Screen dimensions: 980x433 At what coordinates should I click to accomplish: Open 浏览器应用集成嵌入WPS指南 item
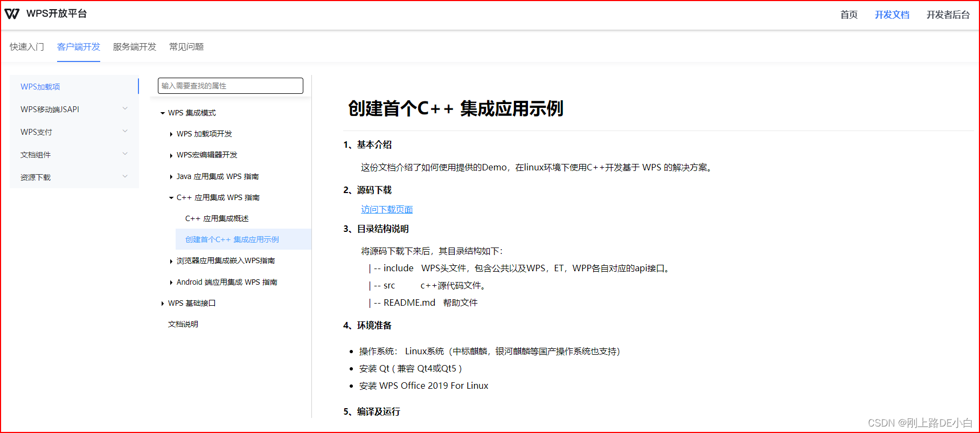(226, 260)
